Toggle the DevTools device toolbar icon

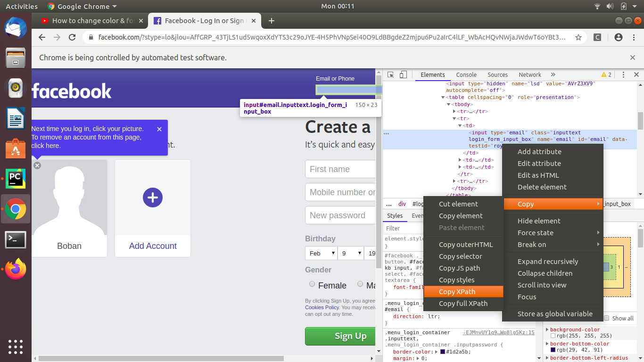click(x=403, y=75)
